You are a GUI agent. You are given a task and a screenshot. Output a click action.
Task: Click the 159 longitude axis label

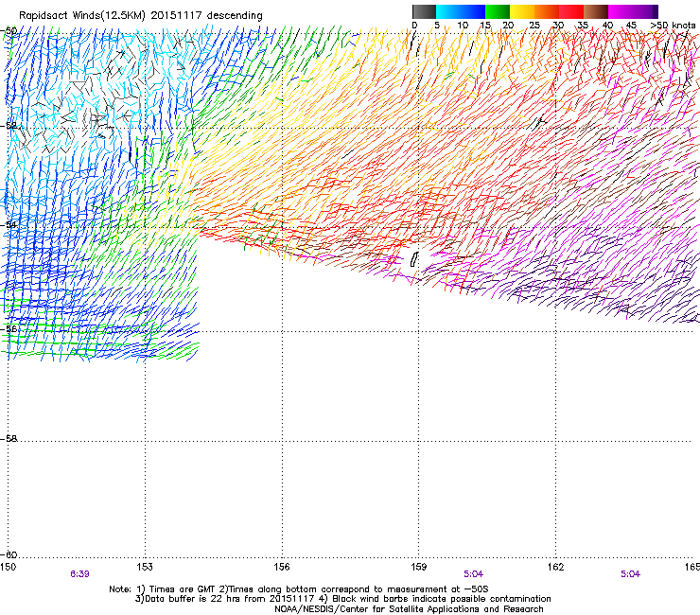click(419, 567)
